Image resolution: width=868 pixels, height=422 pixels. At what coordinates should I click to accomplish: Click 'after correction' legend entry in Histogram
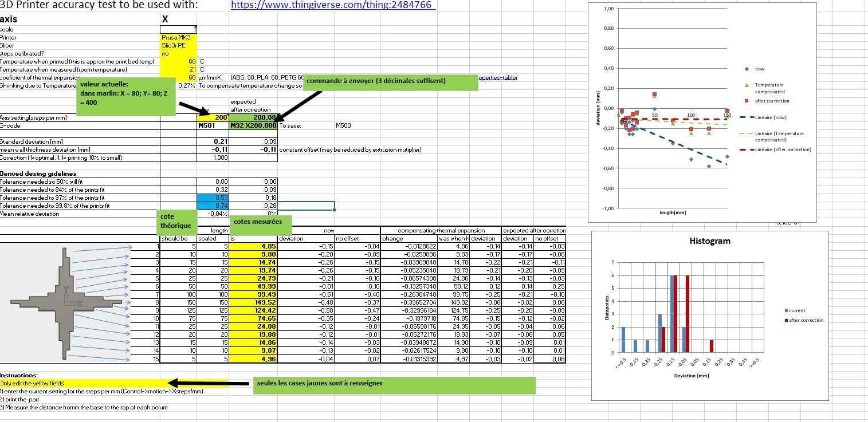click(x=803, y=320)
